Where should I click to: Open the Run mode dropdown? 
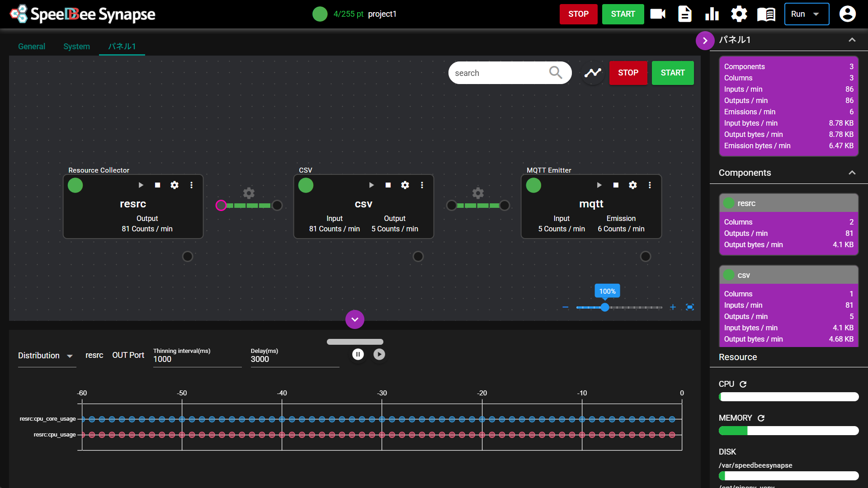pos(806,14)
